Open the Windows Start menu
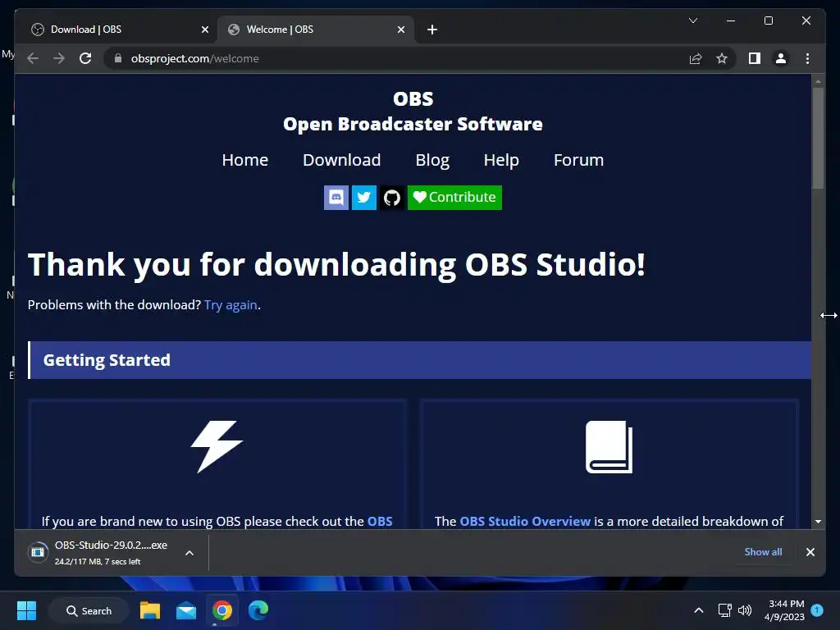The width and height of the screenshot is (840, 630). [26, 610]
